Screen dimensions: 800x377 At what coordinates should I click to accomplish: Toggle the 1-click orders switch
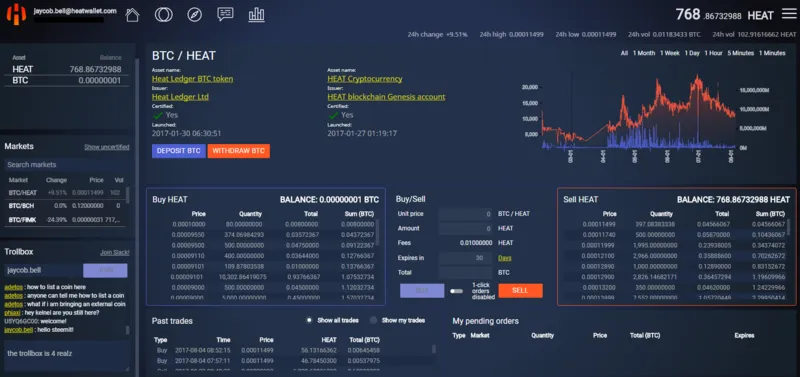[457, 291]
